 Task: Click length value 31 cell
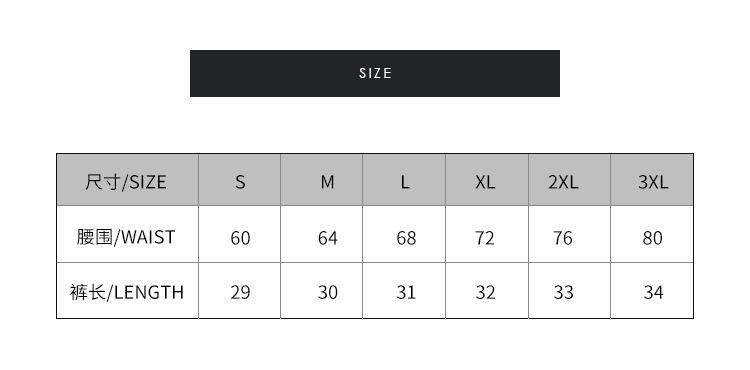coord(404,291)
